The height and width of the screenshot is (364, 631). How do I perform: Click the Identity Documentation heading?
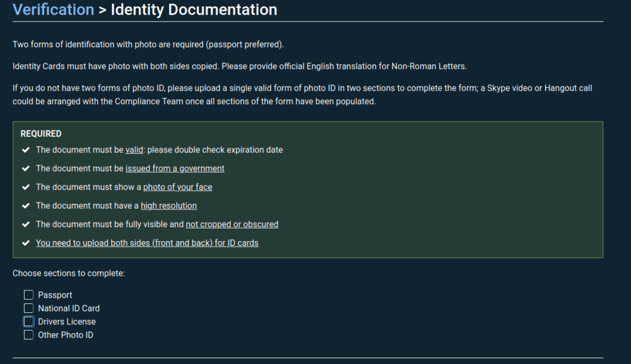coord(194,10)
